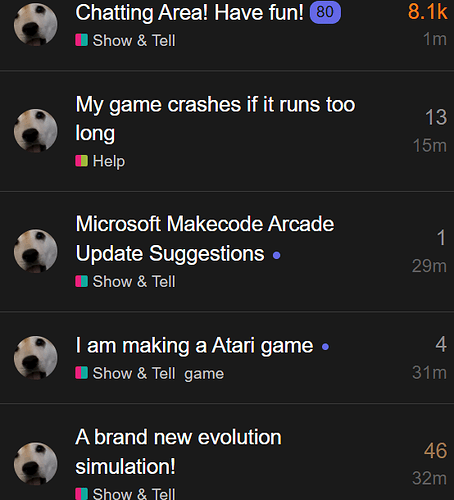Open A brand new evolution simulation! topic
This screenshot has width=454, height=500.
(x=178, y=452)
